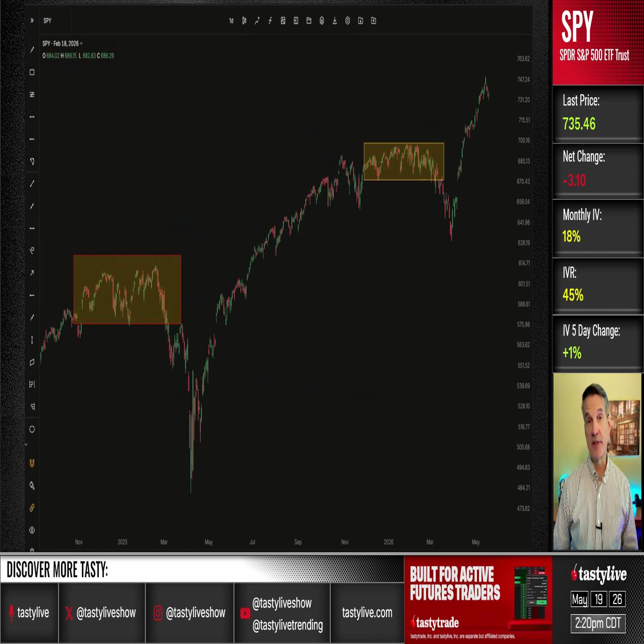Click the 473.82 price axis label
The height and width of the screenshot is (644, 644).
point(523,509)
